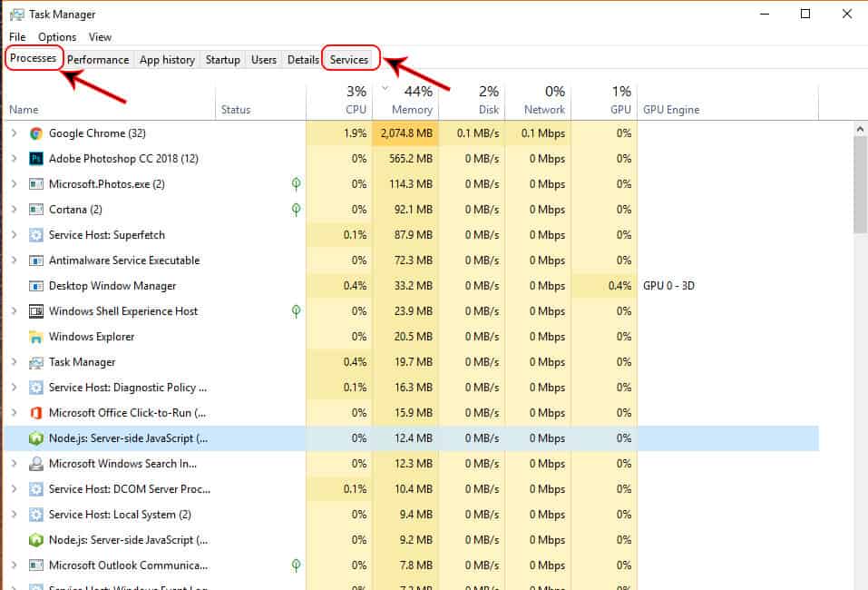The width and height of the screenshot is (868, 590).
Task: Expand the Microsoft.Photos.exe process group
Action: (15, 184)
